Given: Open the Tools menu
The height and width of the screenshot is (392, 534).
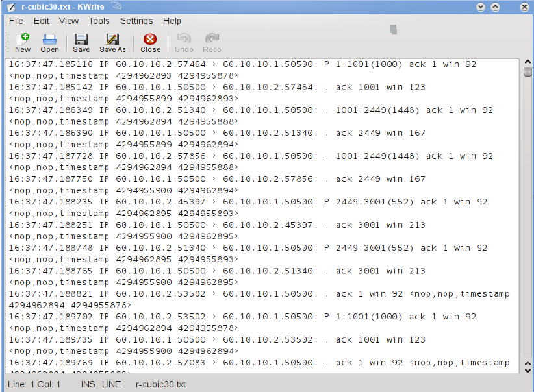Looking at the screenshot, I should (x=99, y=21).
